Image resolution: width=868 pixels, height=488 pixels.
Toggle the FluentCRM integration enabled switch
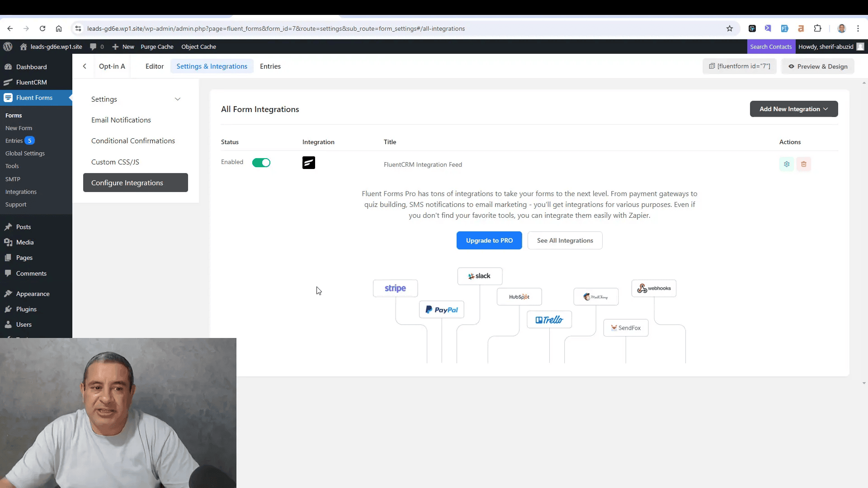pyautogui.click(x=261, y=163)
